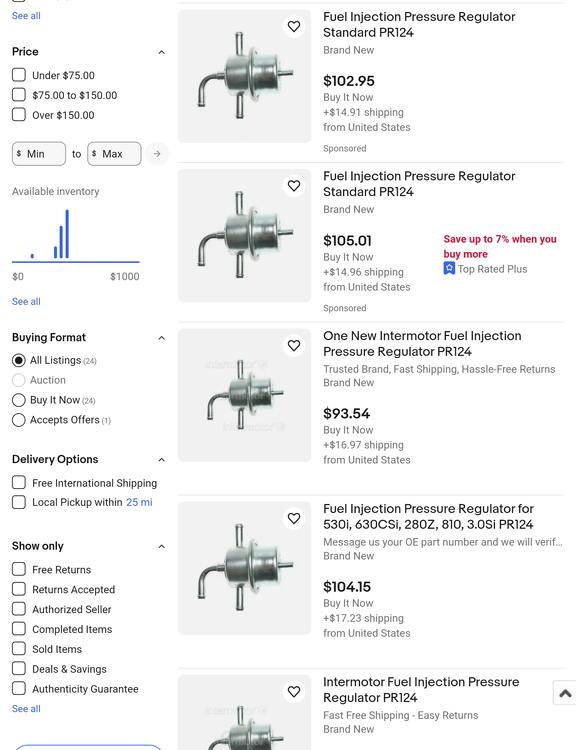
Task: Open the 25 mi distance link
Action: point(139,502)
